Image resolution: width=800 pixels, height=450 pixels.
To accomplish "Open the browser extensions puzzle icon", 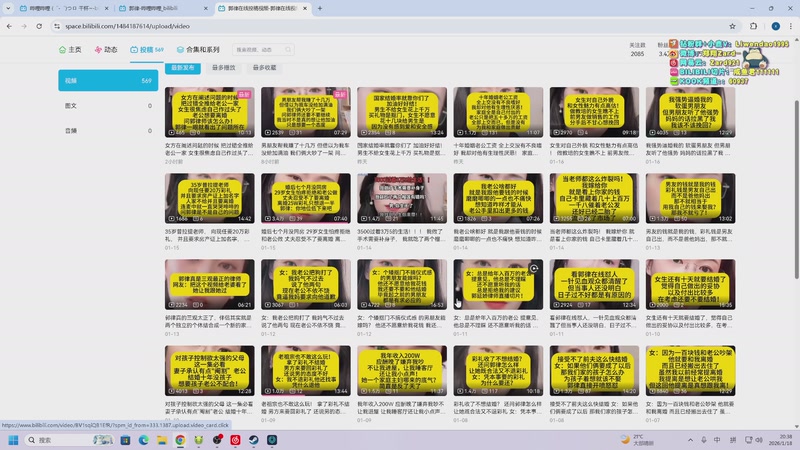I will (754, 26).
